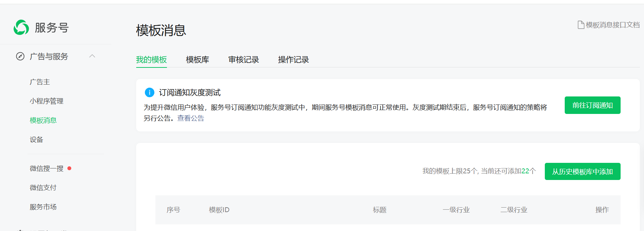Open the 模板消息接口文档 link

(x=613, y=25)
